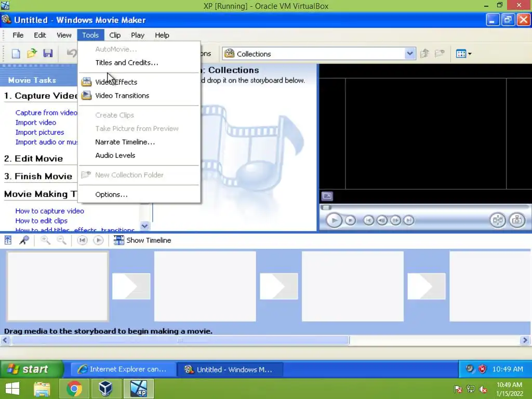Click the Save Project floppy icon

click(x=48, y=54)
